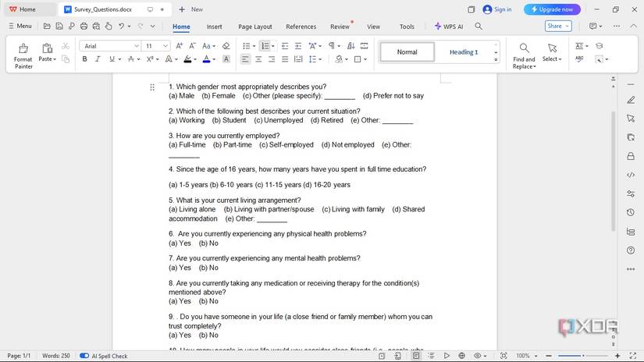Screen dimensions: 644x362
Task: Open the Menu hamburger button
Action: click(20, 26)
